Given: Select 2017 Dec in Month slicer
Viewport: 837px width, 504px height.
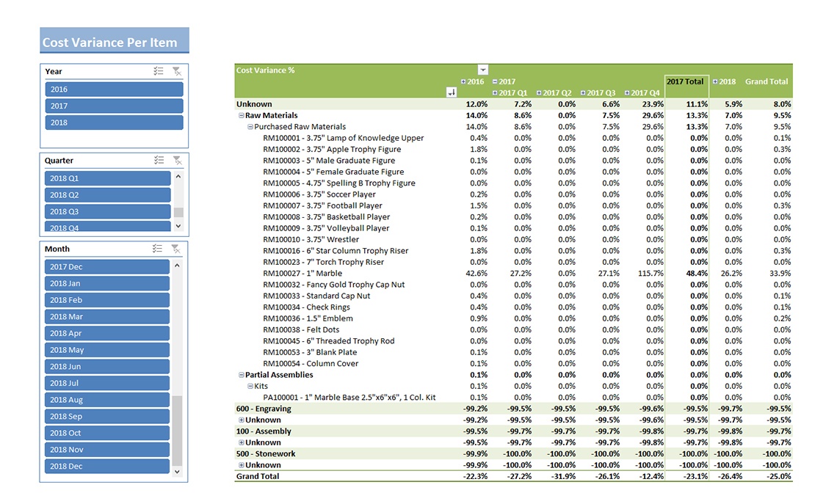Looking at the screenshot, I should click(106, 266).
